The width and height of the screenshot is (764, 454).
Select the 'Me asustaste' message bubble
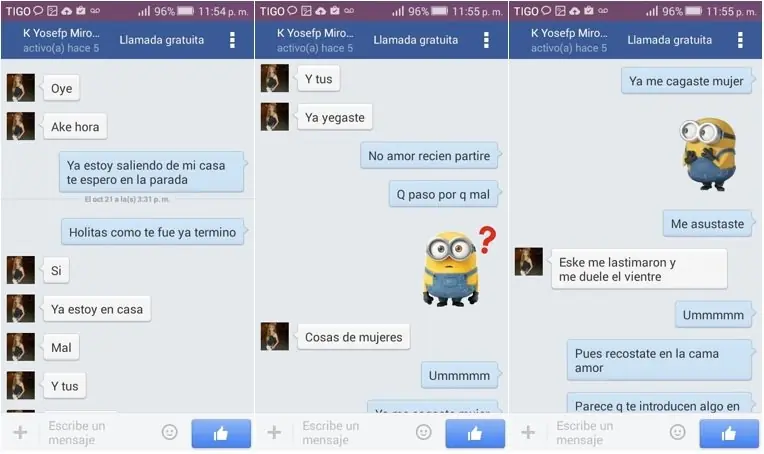(x=707, y=224)
